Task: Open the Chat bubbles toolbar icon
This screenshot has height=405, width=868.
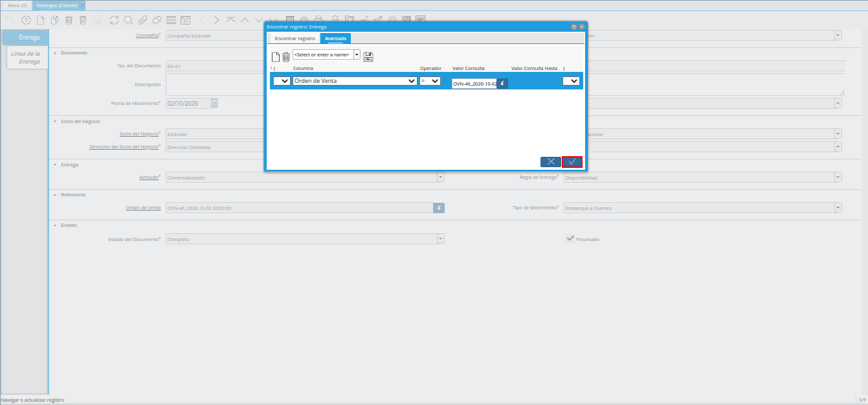Action: (x=157, y=20)
